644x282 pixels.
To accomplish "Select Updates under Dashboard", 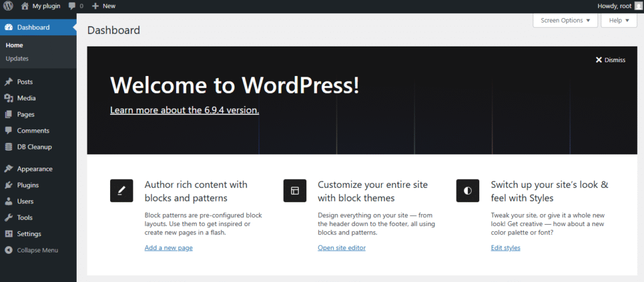I will 17,58.
